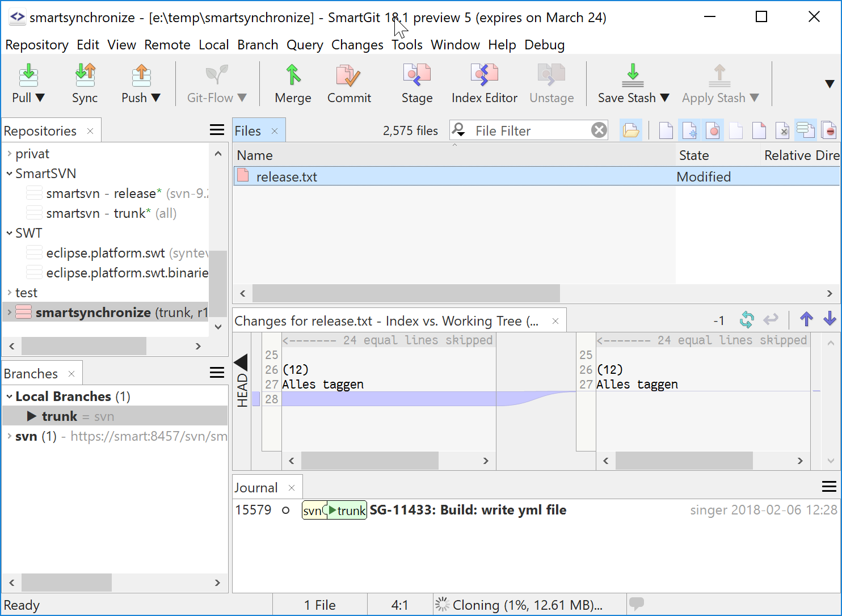Viewport: 842px width, 616px height.
Task: Clear the File Filter with X icon
Action: click(599, 130)
